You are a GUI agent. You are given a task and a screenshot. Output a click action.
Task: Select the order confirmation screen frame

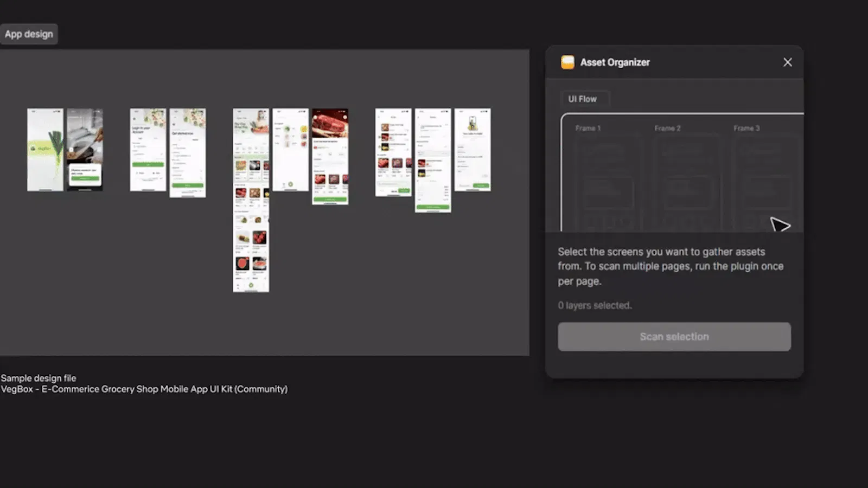[x=473, y=150]
